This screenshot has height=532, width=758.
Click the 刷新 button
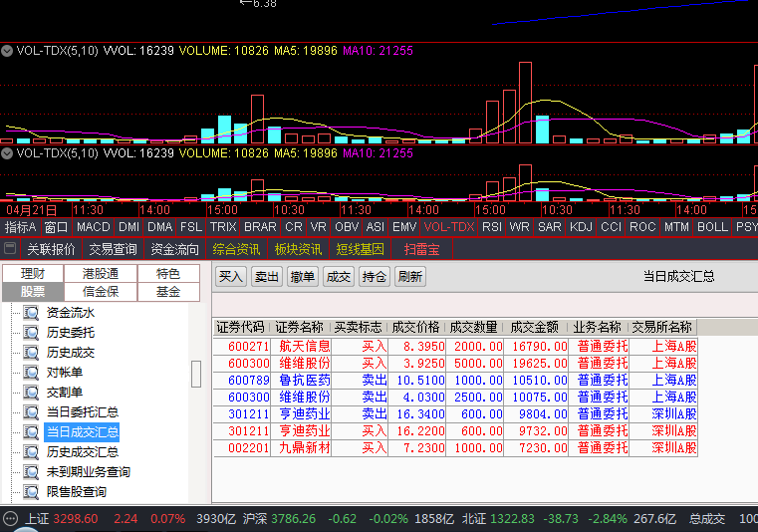click(x=410, y=277)
